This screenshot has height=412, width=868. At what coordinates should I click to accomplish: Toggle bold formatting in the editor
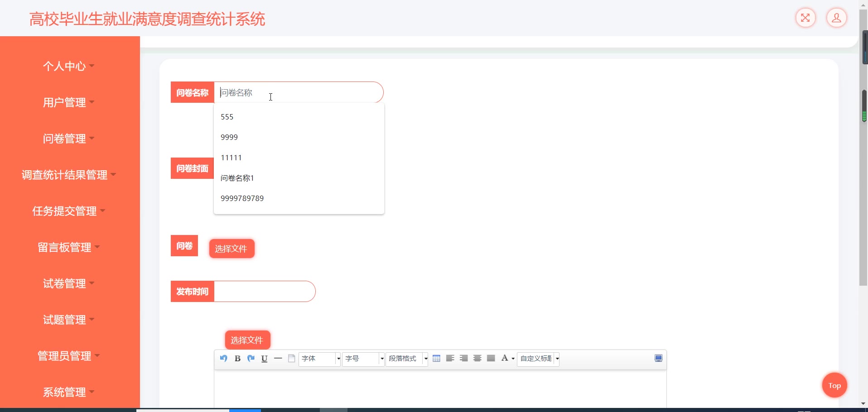[x=237, y=359]
